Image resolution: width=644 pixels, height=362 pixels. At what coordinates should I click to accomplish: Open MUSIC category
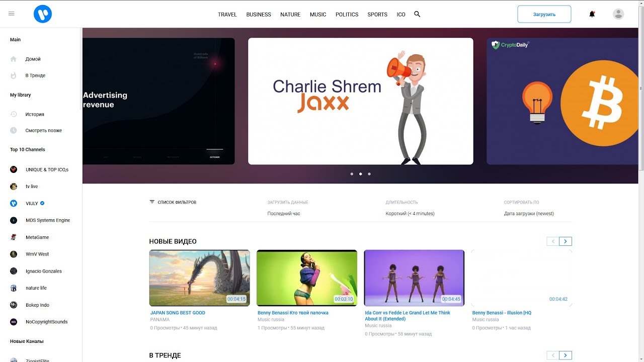(318, 15)
